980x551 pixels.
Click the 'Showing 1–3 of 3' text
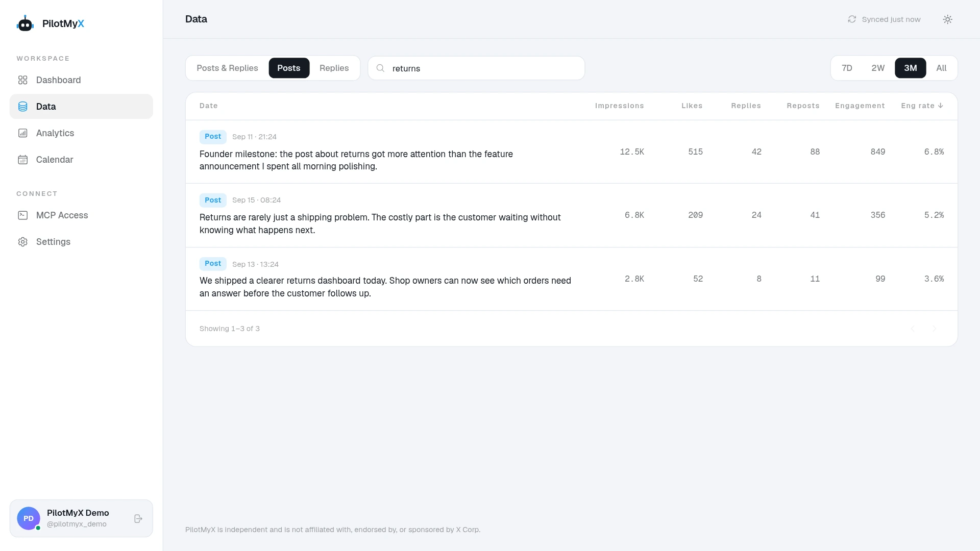(230, 329)
